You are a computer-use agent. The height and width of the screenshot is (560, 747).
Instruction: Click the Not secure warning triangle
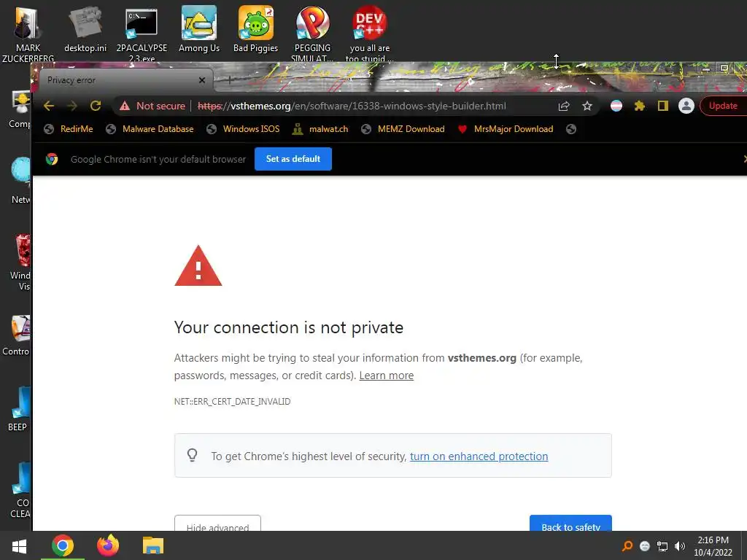[125, 106]
